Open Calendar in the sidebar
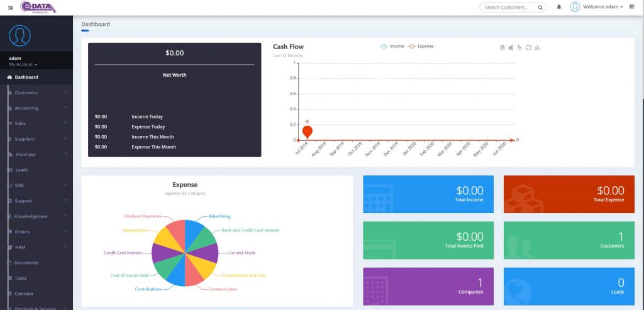644x310 pixels. (24, 294)
